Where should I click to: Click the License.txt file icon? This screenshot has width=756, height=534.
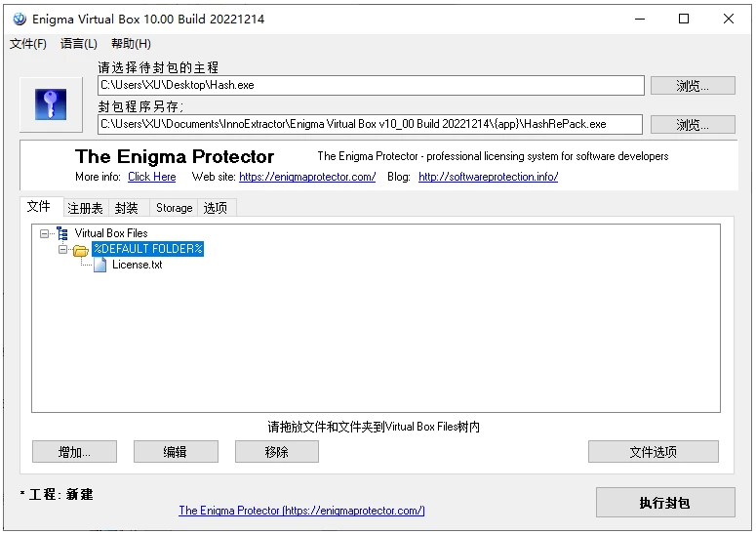99,265
